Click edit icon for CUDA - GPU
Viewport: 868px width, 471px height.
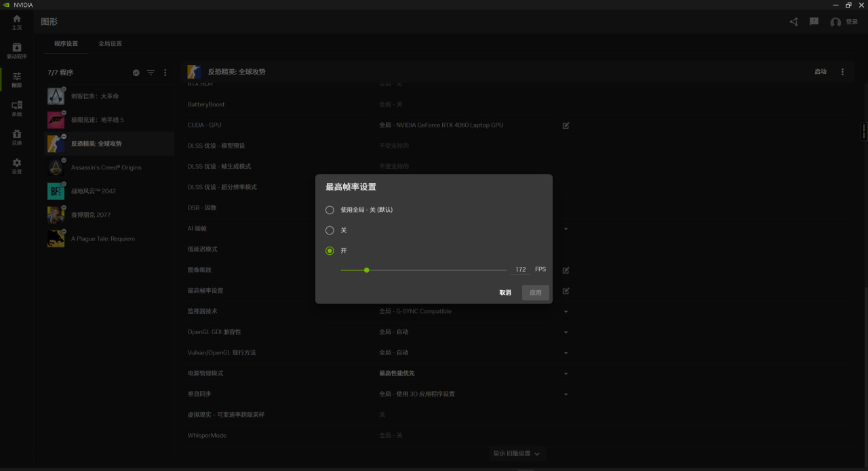tap(566, 125)
